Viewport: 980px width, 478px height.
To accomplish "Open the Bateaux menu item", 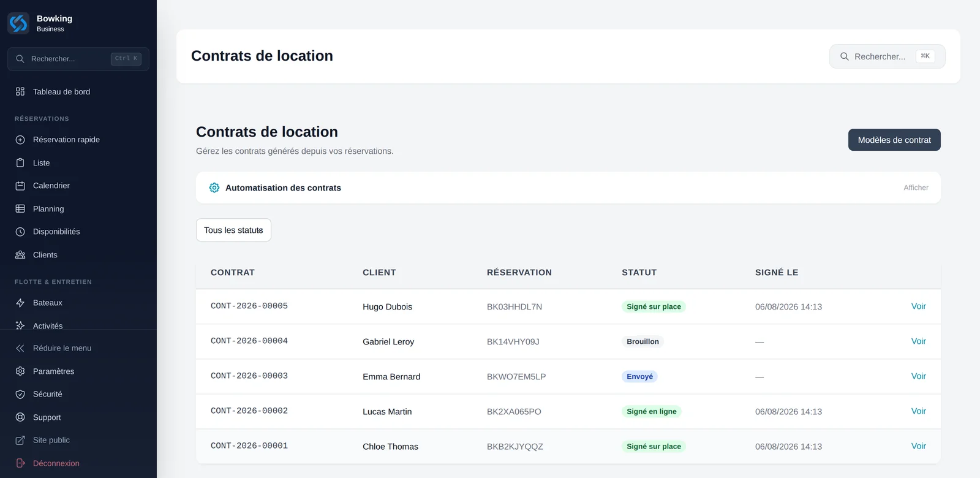I will pos(78,303).
